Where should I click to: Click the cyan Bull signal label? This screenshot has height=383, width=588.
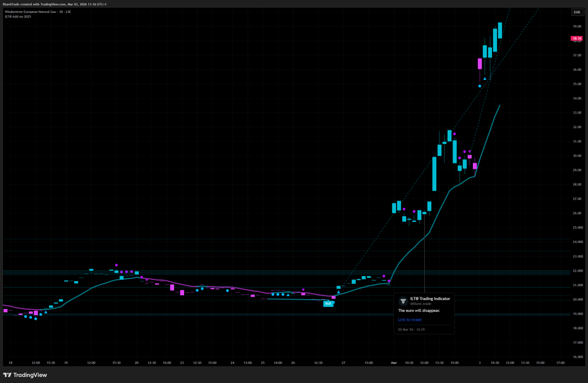[x=328, y=304]
